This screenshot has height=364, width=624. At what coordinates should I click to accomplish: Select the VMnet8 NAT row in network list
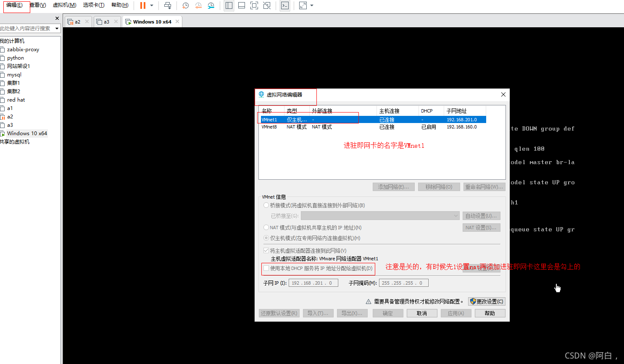373,127
